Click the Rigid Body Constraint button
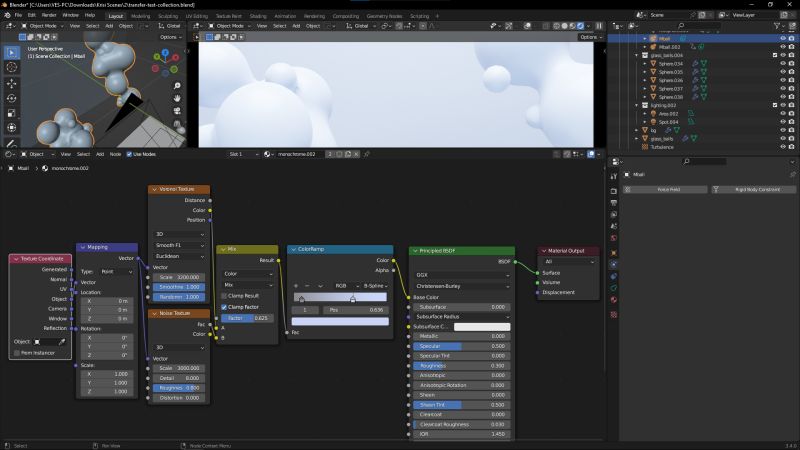The image size is (800, 450). click(x=754, y=189)
